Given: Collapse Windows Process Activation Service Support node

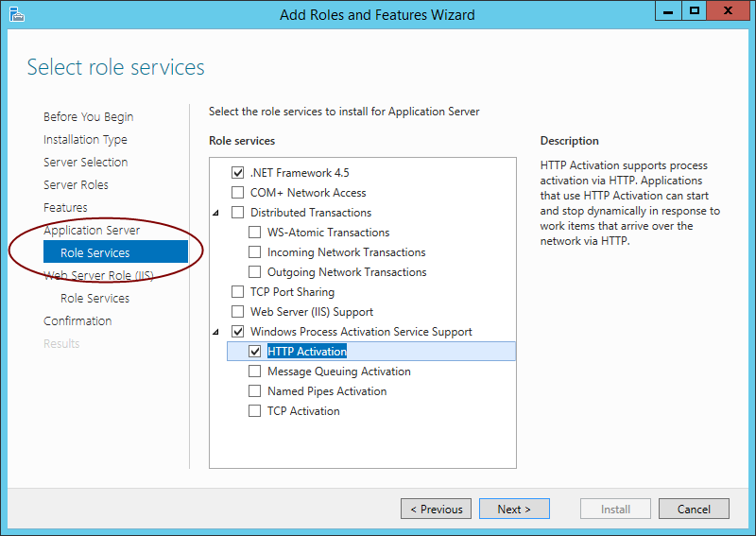Looking at the screenshot, I should (x=216, y=332).
